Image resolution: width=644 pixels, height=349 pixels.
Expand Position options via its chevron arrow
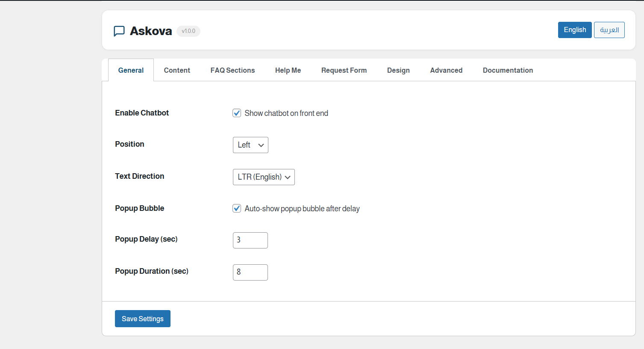tap(261, 145)
